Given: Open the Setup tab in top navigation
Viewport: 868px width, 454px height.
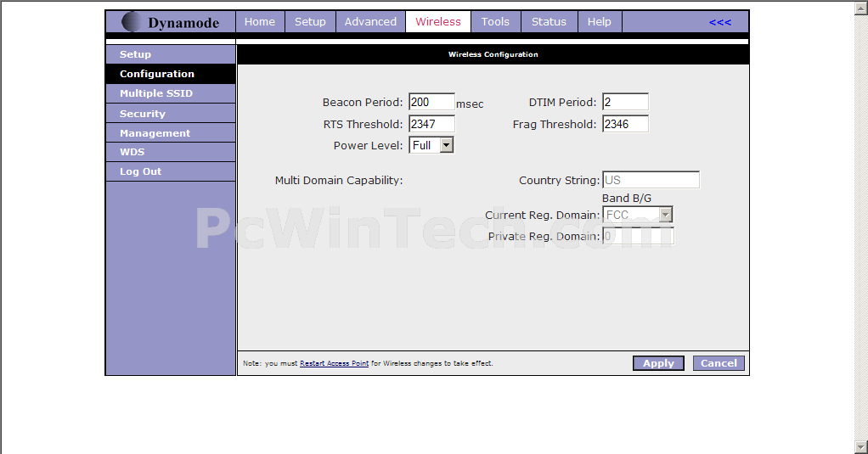Looking at the screenshot, I should 310,21.
